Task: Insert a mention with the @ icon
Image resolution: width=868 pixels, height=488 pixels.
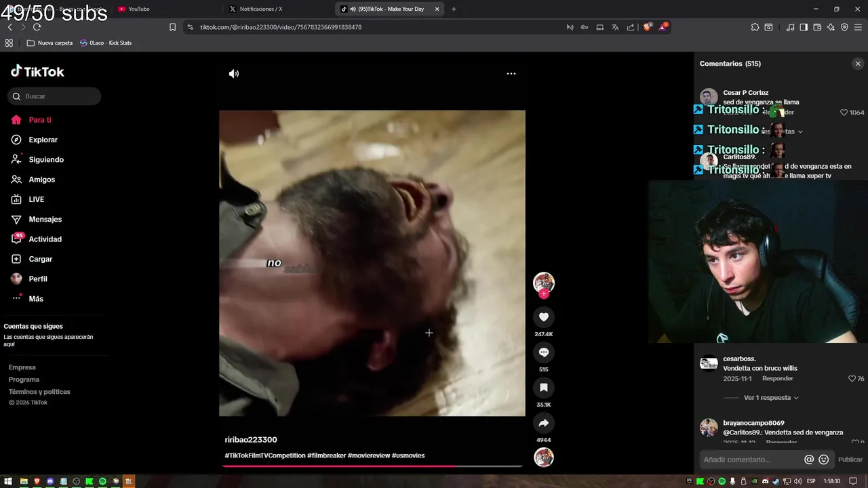Action: [809, 460]
